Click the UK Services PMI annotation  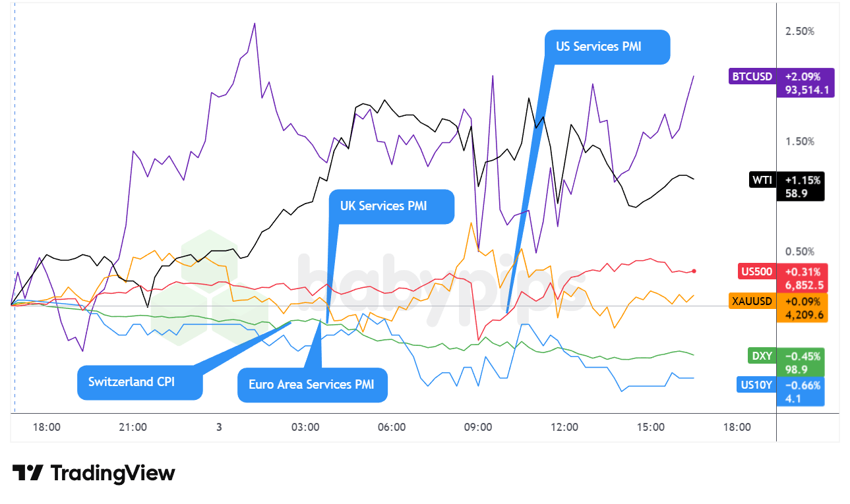tap(392, 206)
